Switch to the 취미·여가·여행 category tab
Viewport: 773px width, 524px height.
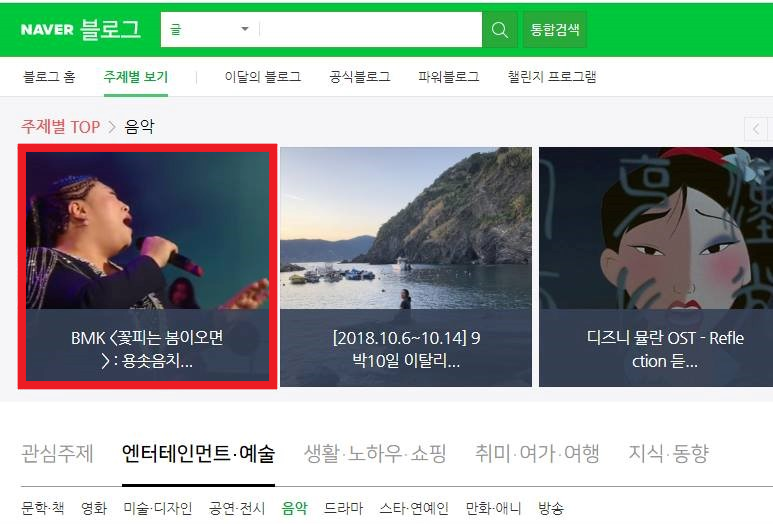click(x=537, y=453)
